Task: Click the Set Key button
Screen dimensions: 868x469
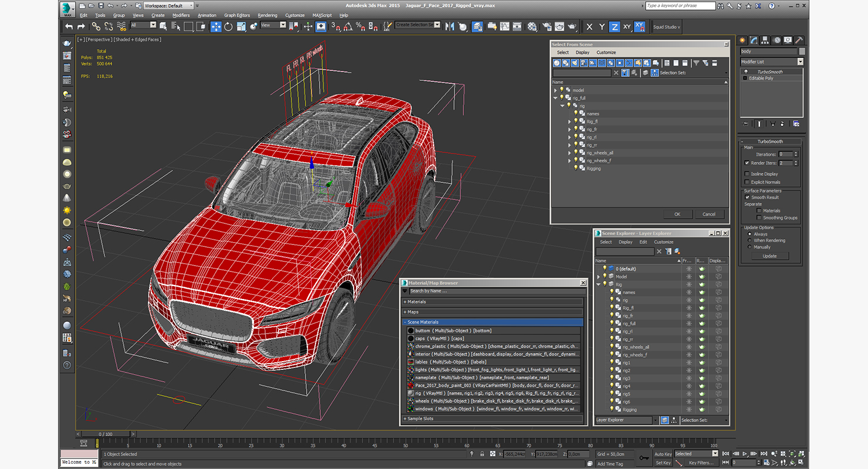Action: pos(663,463)
